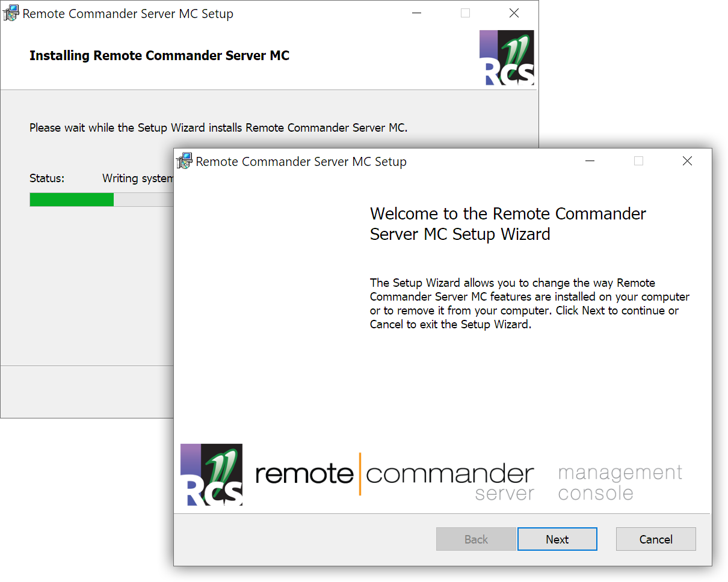Click front window title 'Remote Commander Server MC Setup'
Image resolution: width=728 pixels, height=582 pixels.
[301, 162]
